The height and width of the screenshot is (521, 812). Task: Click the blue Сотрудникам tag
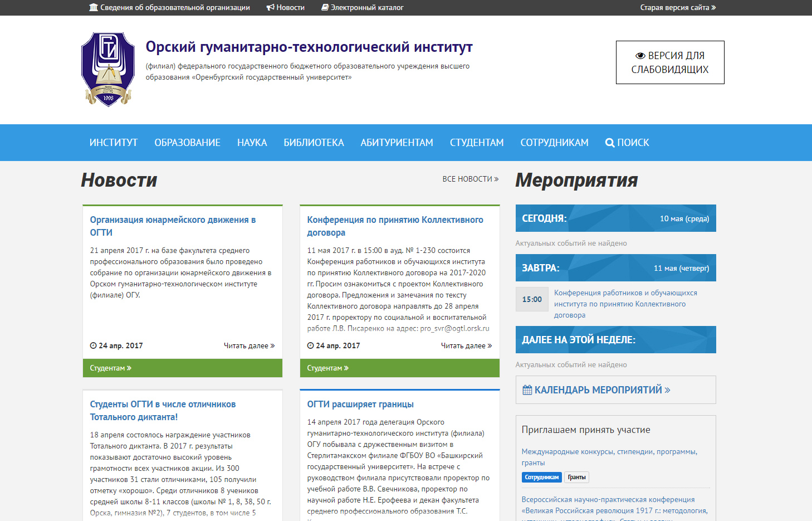tap(542, 477)
